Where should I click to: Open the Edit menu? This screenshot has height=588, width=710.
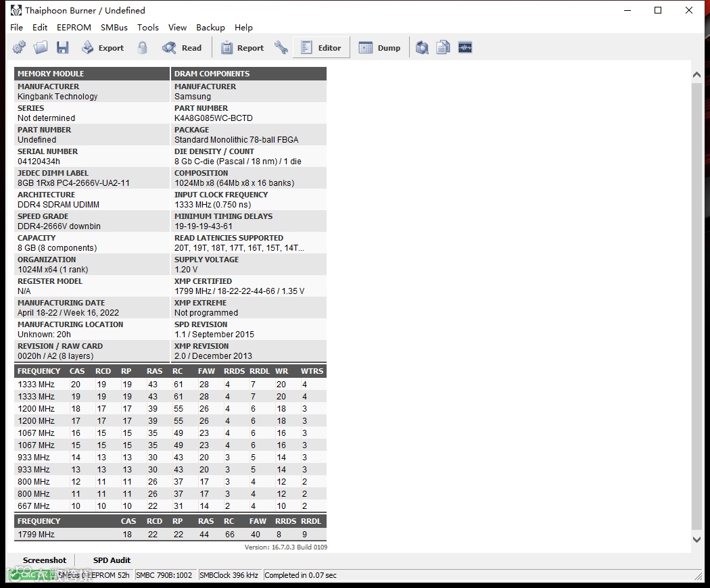click(40, 27)
